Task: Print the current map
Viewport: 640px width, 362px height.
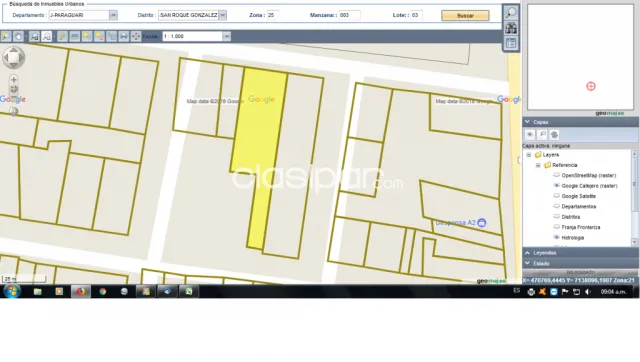Action: click(x=124, y=36)
